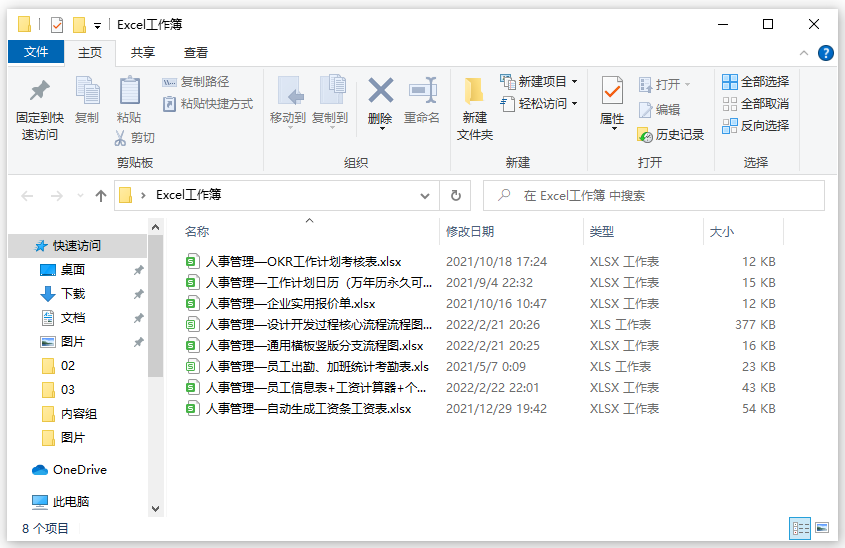
Task: Click the Rename icon
Action: pos(422,90)
